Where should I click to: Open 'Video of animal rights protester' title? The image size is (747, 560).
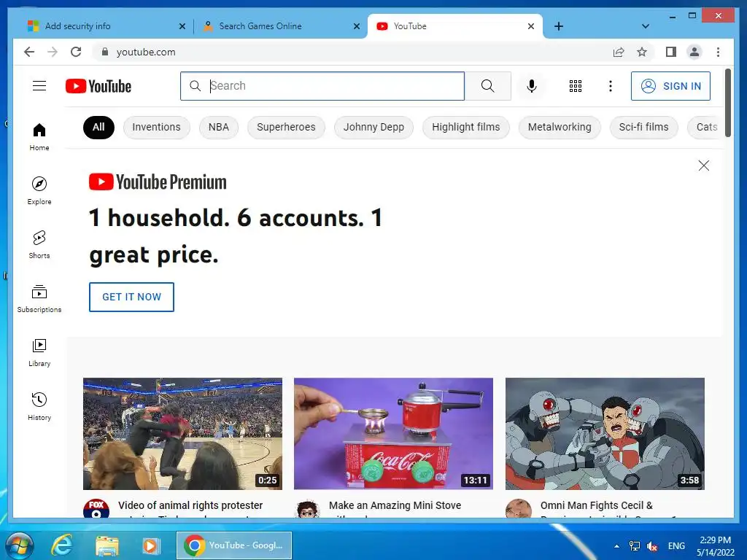(190, 505)
